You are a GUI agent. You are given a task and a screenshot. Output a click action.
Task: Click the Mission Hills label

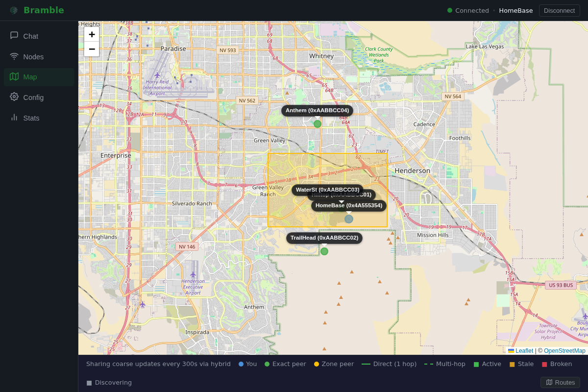(x=433, y=235)
